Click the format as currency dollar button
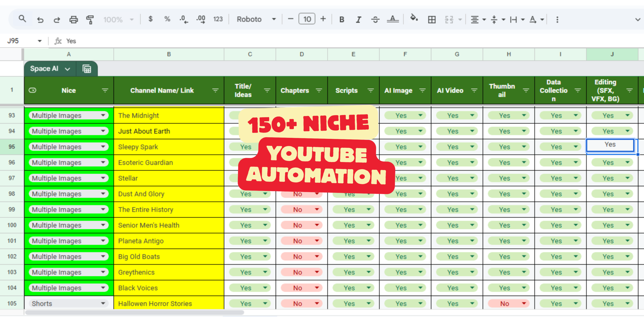 coord(150,19)
